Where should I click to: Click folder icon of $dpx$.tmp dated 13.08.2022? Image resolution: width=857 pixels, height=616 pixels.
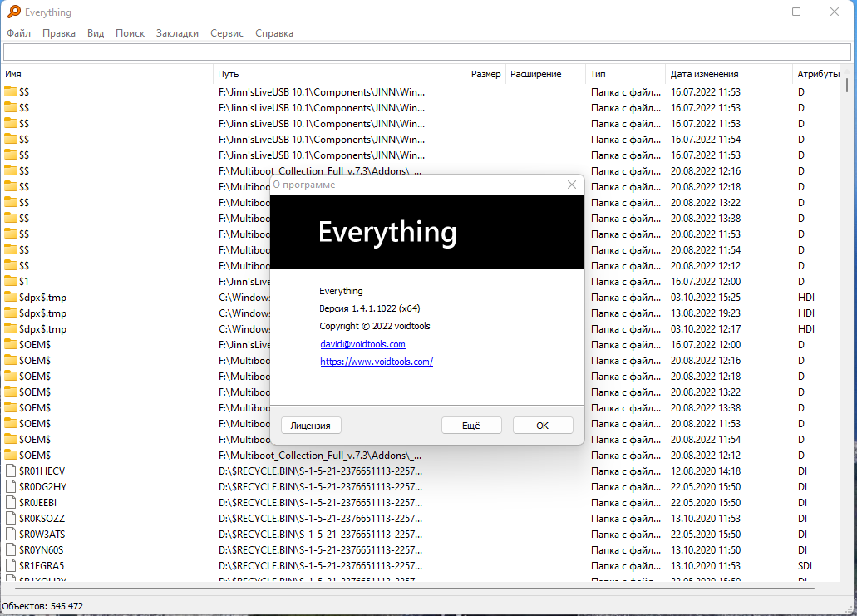[11, 313]
